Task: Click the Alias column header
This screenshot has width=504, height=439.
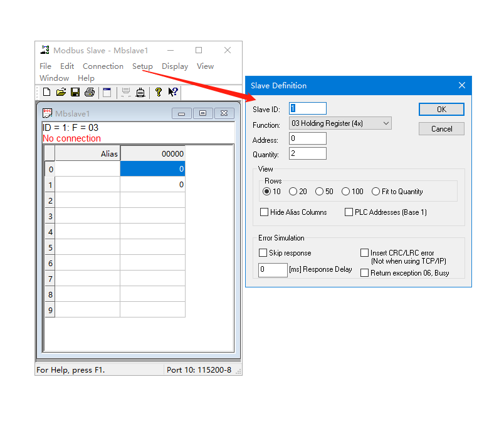Action: [87, 153]
